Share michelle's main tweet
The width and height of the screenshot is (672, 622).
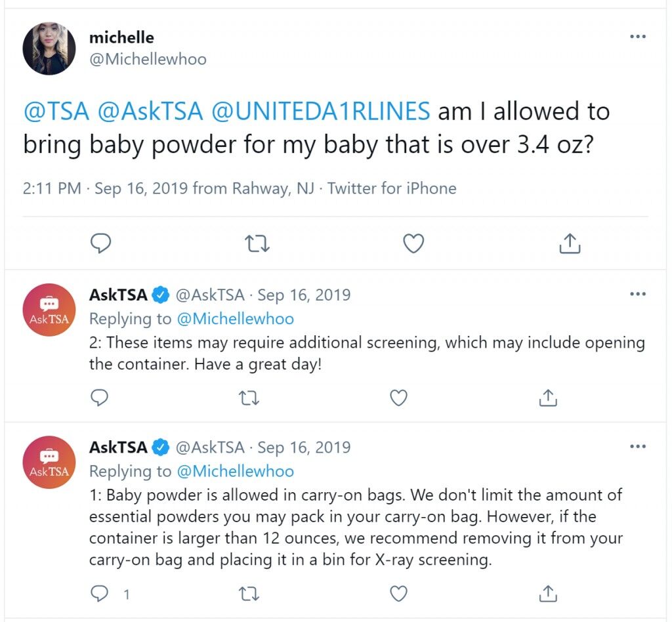click(x=570, y=243)
